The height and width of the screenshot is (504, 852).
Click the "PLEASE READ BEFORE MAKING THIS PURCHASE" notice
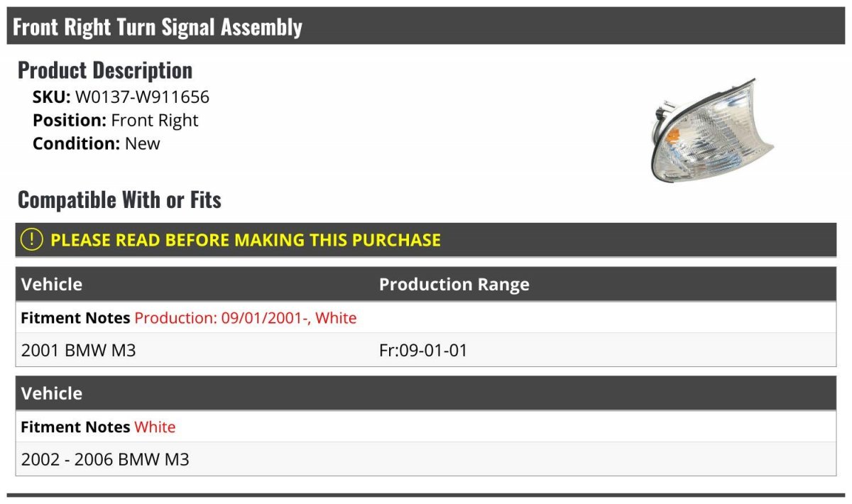(x=245, y=240)
